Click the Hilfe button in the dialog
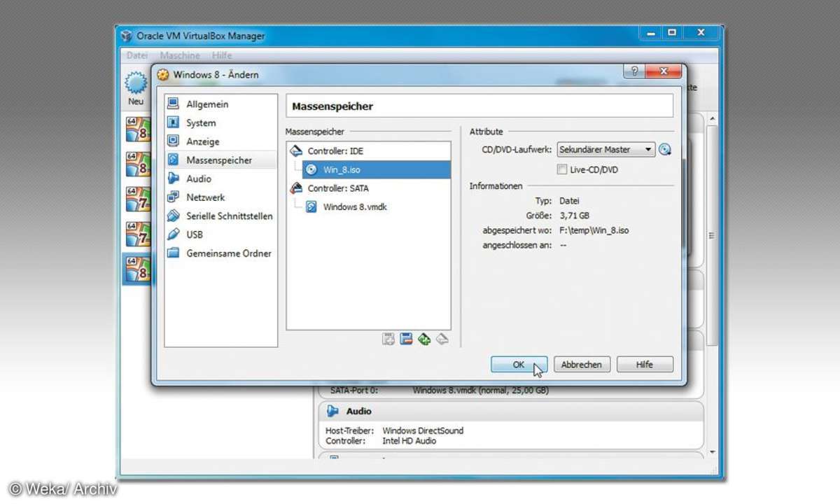The image size is (840, 504). pos(645,365)
